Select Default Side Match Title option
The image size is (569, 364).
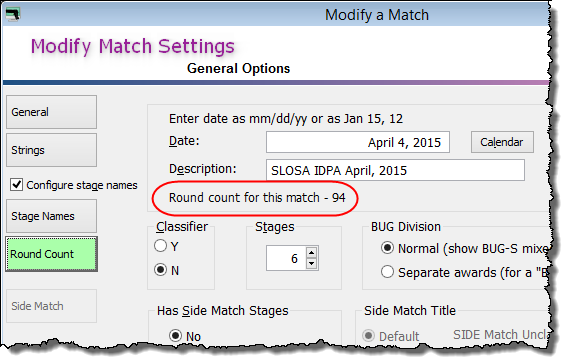pos(368,335)
